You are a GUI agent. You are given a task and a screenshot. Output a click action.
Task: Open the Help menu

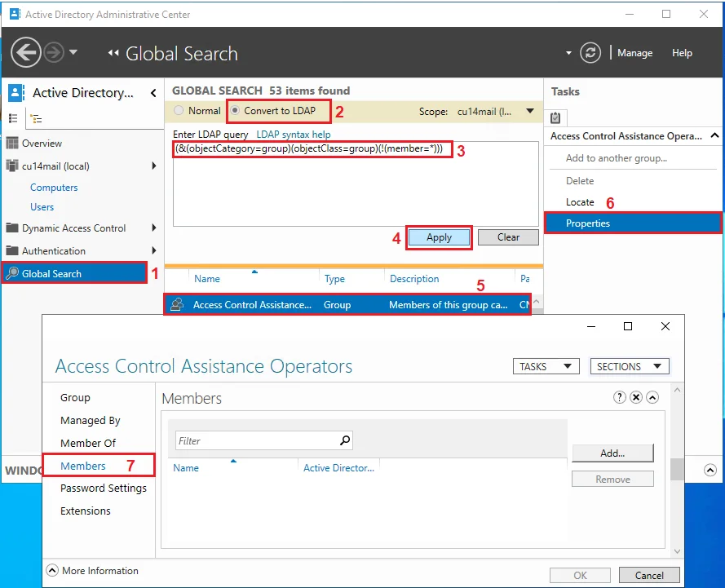682,53
